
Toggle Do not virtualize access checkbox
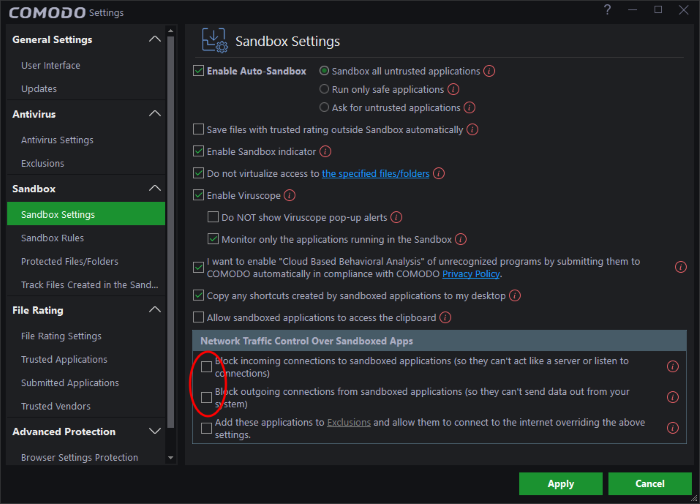(x=199, y=173)
